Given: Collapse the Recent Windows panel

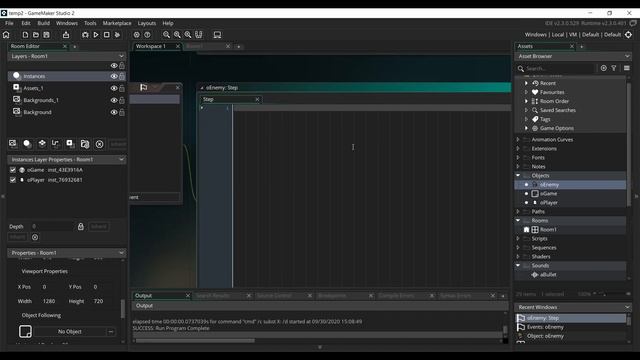Looking at the screenshot, I should 627,307.
